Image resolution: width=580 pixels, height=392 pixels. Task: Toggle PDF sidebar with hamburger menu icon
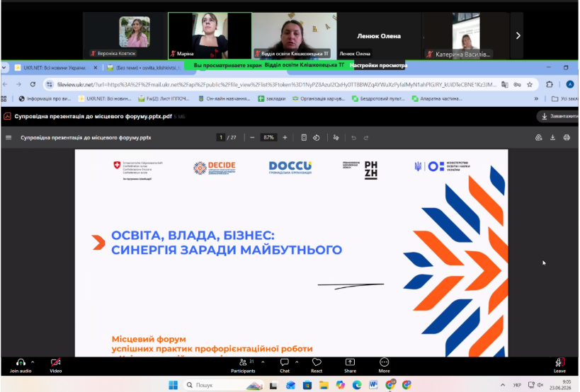tap(8, 137)
